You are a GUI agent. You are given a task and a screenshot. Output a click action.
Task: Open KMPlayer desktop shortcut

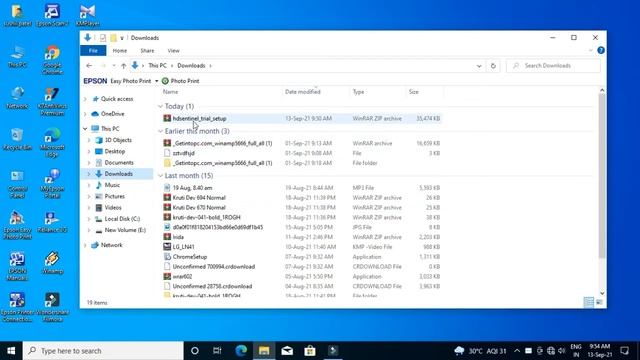(x=87, y=16)
